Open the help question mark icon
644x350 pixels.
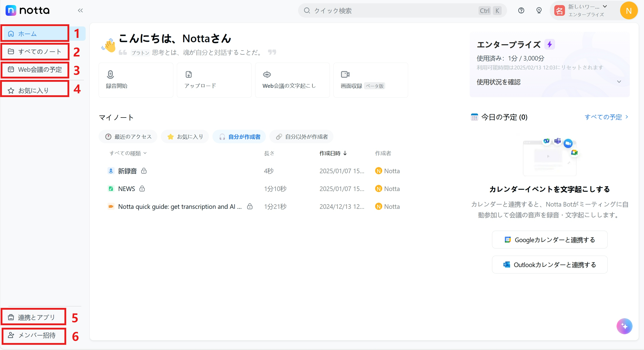[521, 10]
